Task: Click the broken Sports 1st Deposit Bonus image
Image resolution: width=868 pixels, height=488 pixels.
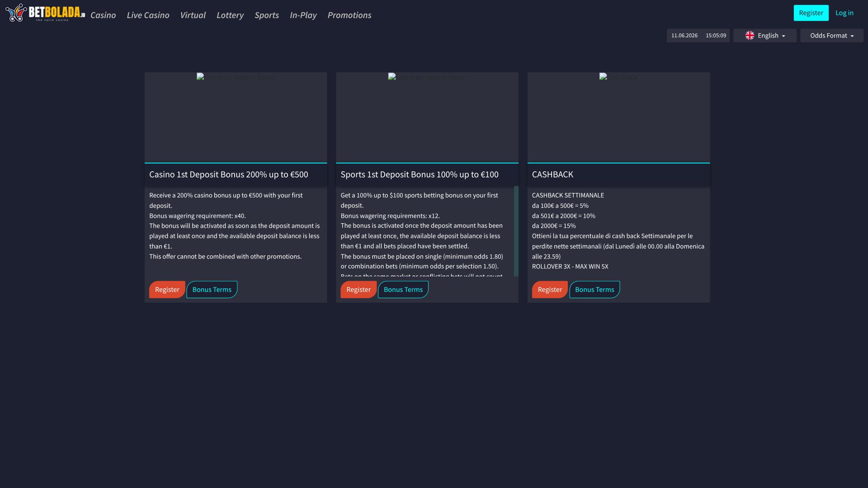Action: (x=427, y=77)
